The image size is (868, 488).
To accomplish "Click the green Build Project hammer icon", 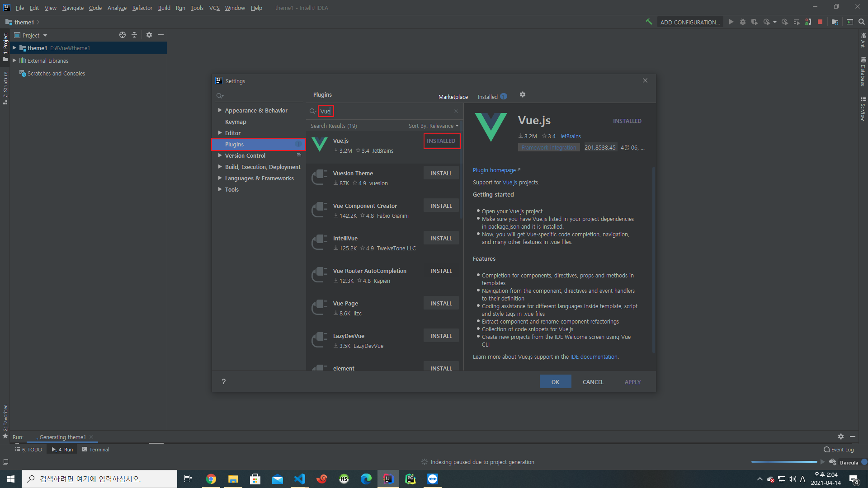I will coord(649,22).
